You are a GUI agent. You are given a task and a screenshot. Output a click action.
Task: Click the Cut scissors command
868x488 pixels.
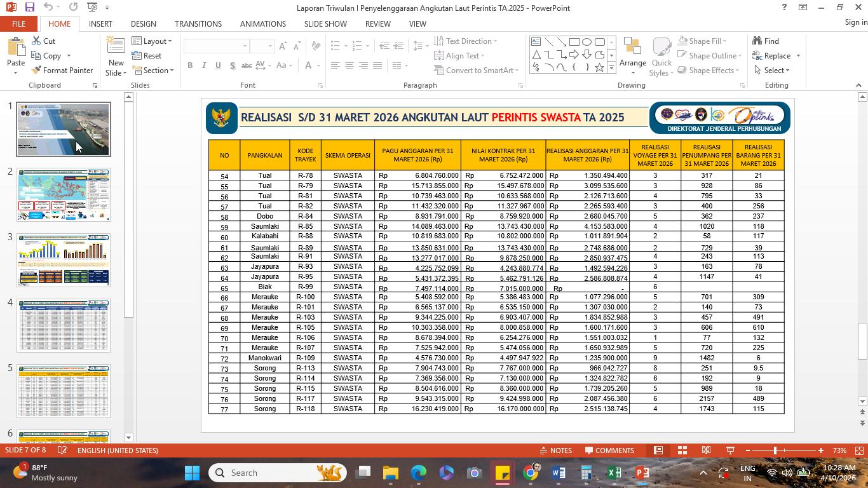(43, 41)
